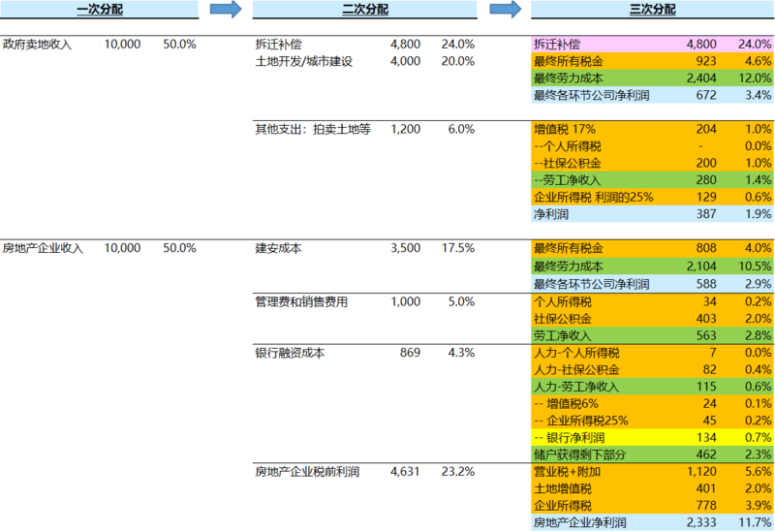Select the orange 个人所得税 cell
The width and height of the screenshot is (775, 532).
[563, 302]
